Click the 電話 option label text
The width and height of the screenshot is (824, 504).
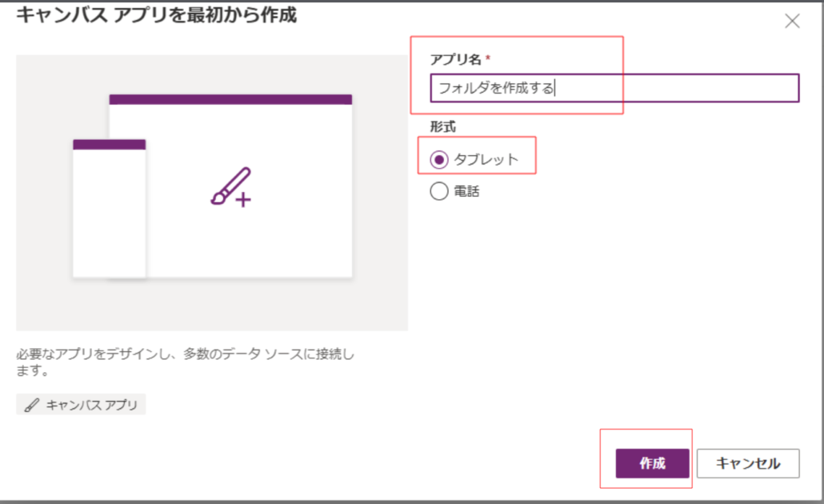[466, 191]
